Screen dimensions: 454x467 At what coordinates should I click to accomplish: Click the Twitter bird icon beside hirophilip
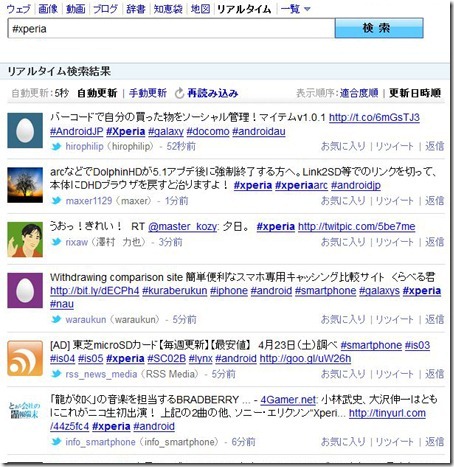click(56, 146)
